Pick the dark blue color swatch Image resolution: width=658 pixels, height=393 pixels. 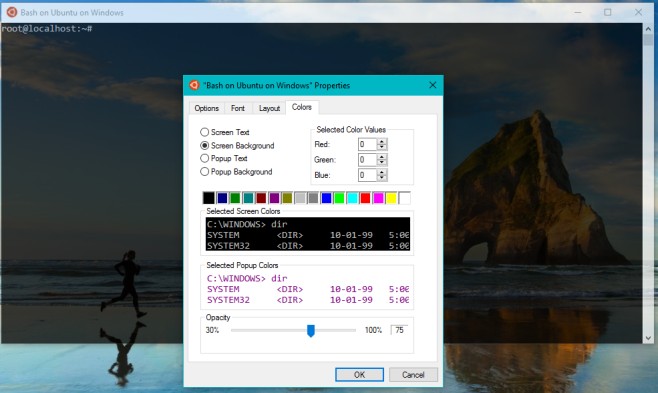click(222, 198)
